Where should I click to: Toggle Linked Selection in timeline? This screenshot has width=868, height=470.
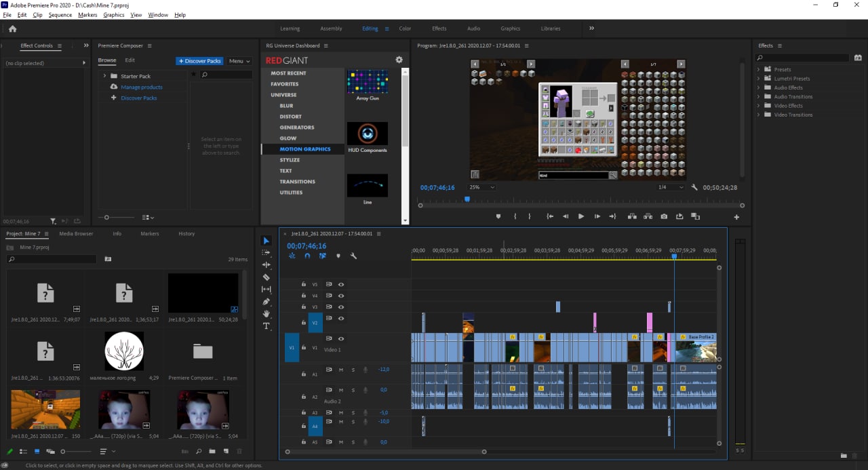(323, 256)
